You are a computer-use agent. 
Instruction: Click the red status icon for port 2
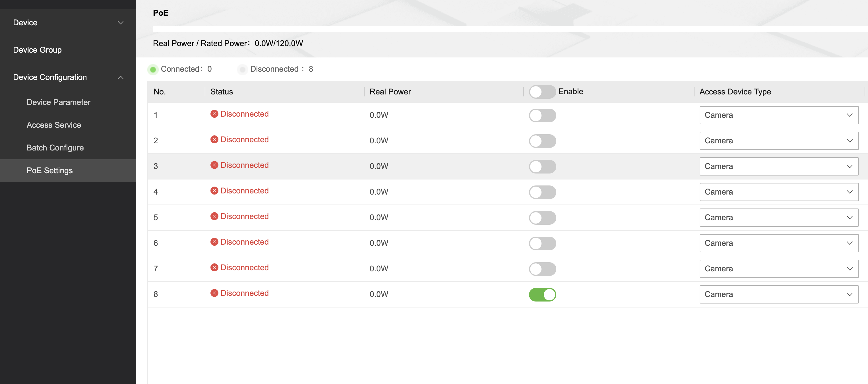pyautogui.click(x=214, y=140)
